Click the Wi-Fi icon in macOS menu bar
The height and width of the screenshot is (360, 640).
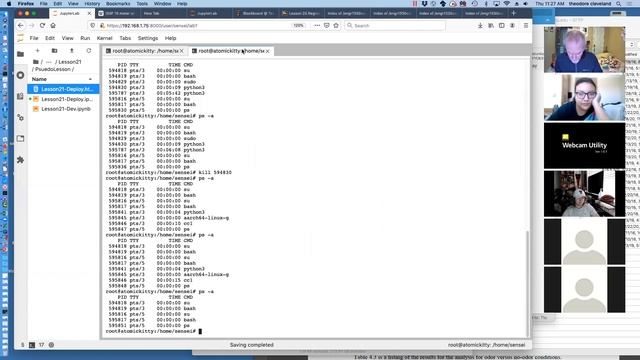tap(507, 3)
